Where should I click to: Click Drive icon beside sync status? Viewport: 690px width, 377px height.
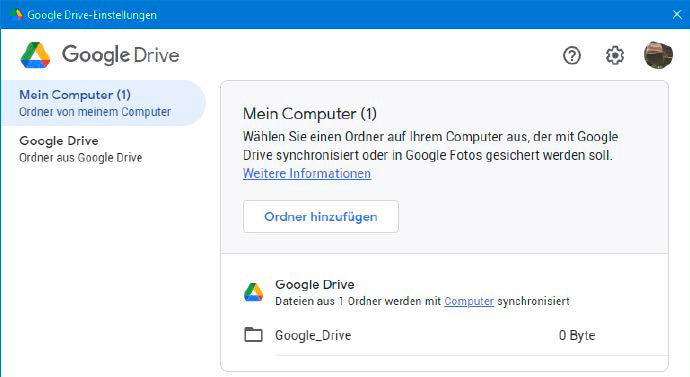253,292
